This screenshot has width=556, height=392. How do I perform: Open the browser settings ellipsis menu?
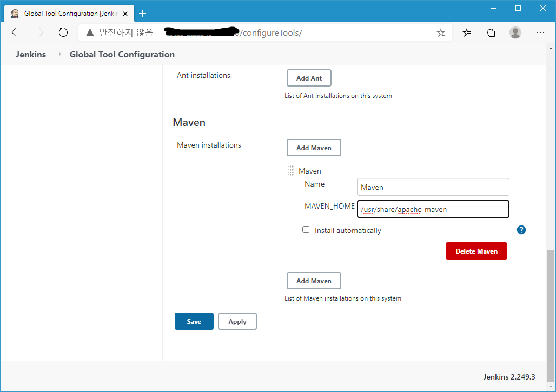click(x=540, y=32)
